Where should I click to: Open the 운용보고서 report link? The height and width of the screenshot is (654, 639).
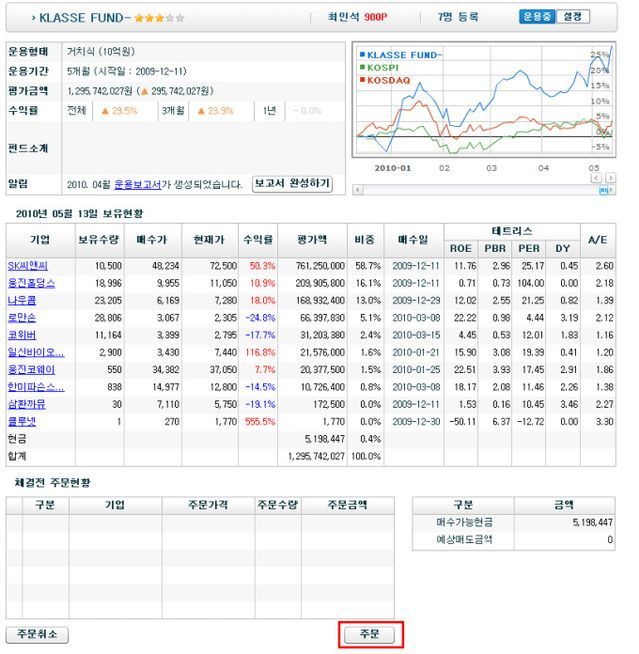pyautogui.click(x=138, y=184)
